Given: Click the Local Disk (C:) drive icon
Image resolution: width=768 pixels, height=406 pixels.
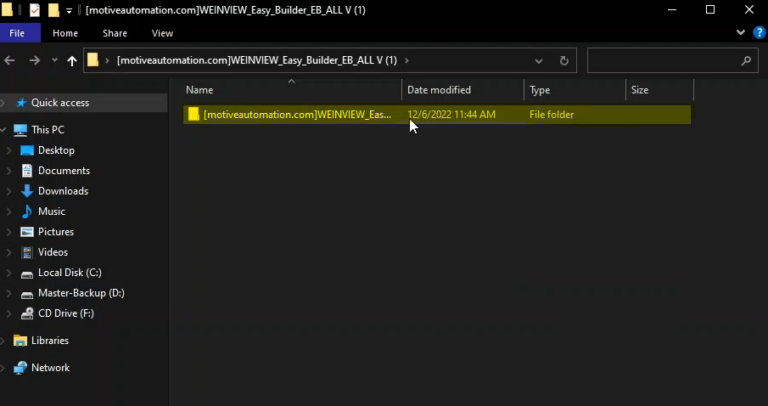Looking at the screenshot, I should tap(27, 274).
